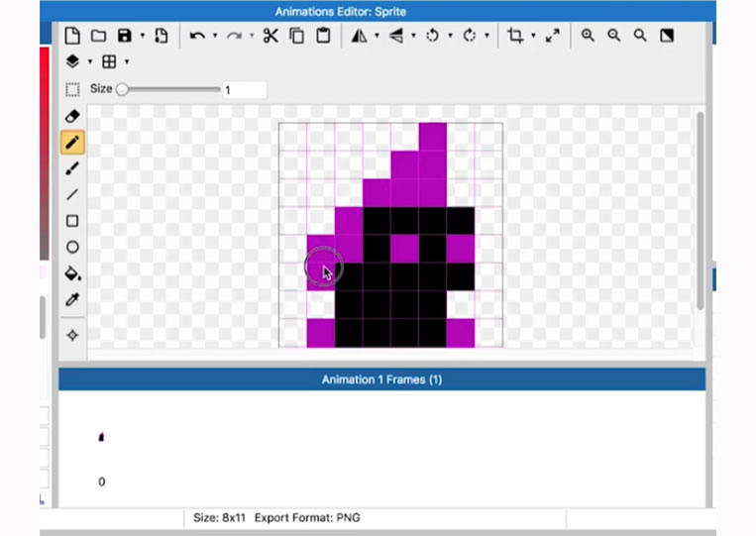Screen dimensions: 756x536
Task: Click the canvas vertical scrollbar
Action: coord(701,211)
